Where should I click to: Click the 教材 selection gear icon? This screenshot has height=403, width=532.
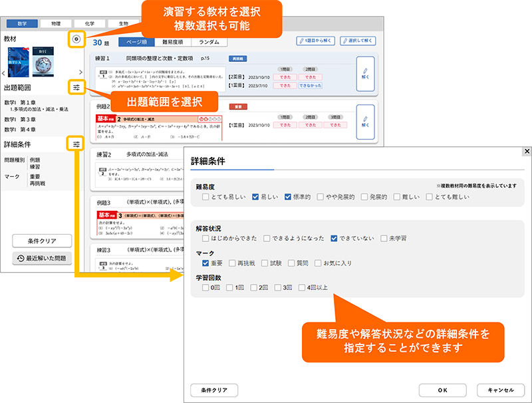point(76,39)
